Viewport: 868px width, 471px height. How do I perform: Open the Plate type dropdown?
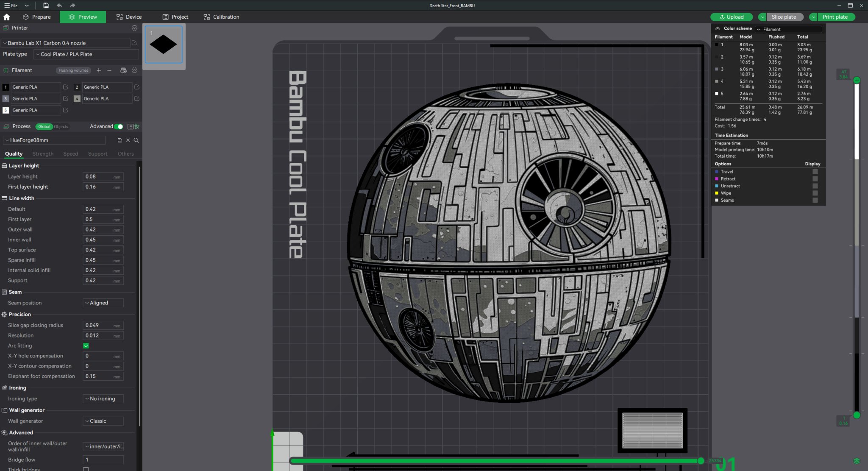(x=86, y=54)
